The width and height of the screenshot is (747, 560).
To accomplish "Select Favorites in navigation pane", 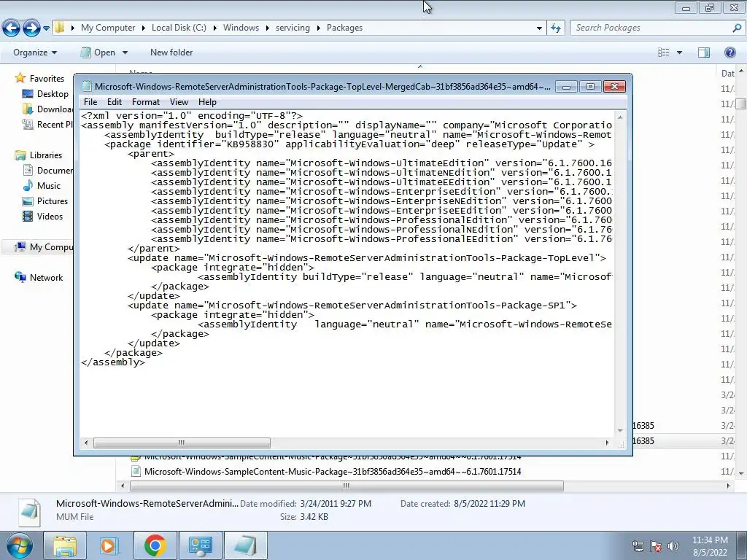I will click(x=47, y=79).
